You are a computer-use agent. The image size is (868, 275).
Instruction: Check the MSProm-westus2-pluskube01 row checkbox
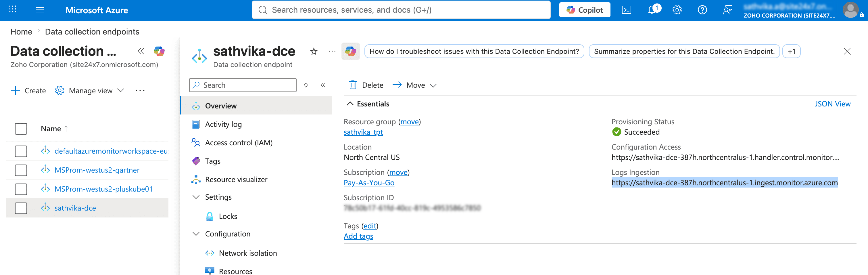click(21, 189)
